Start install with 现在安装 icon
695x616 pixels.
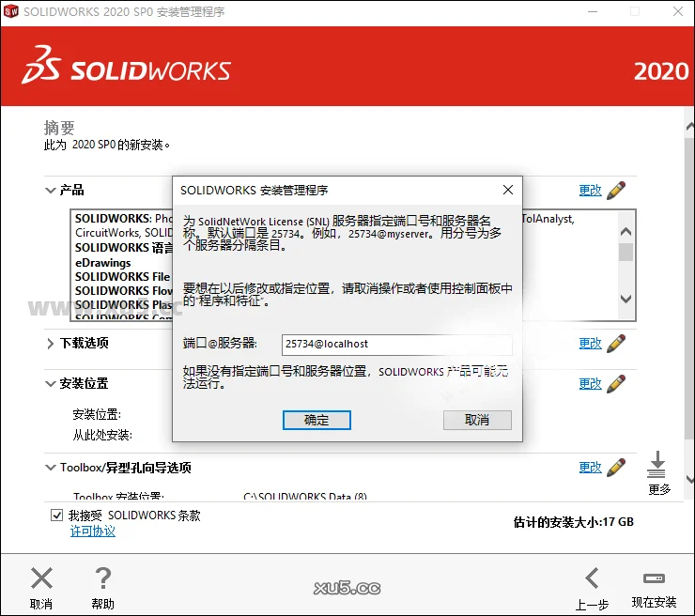click(x=654, y=578)
